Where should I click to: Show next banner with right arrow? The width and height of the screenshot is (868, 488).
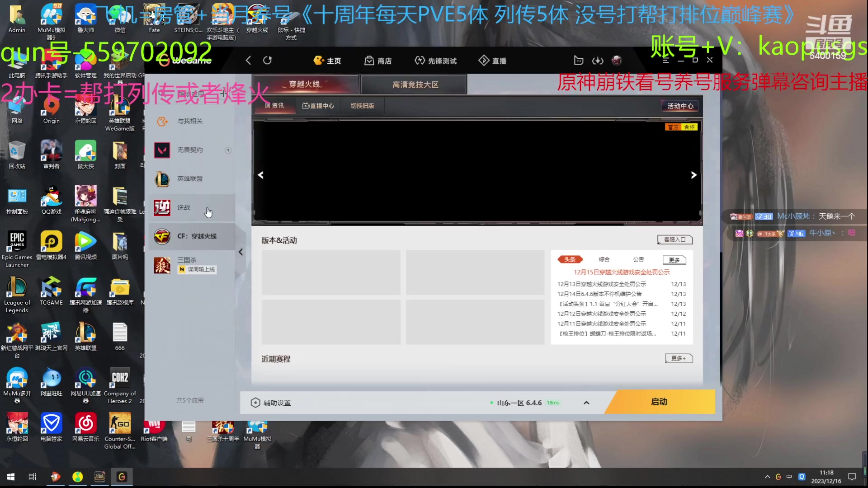pyautogui.click(x=693, y=175)
